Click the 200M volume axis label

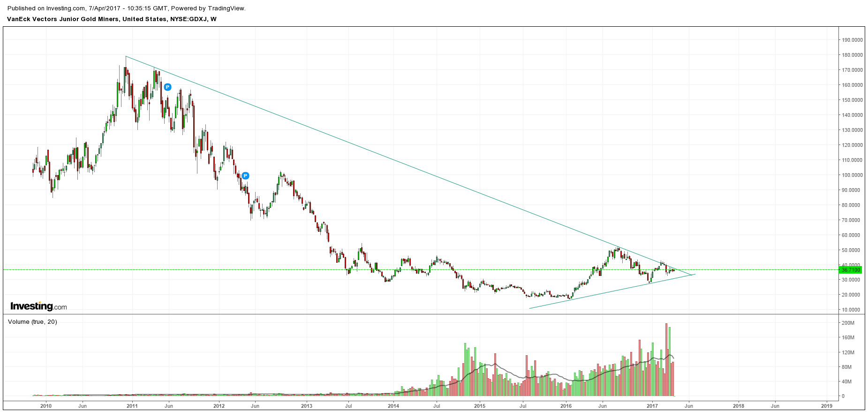pos(848,323)
